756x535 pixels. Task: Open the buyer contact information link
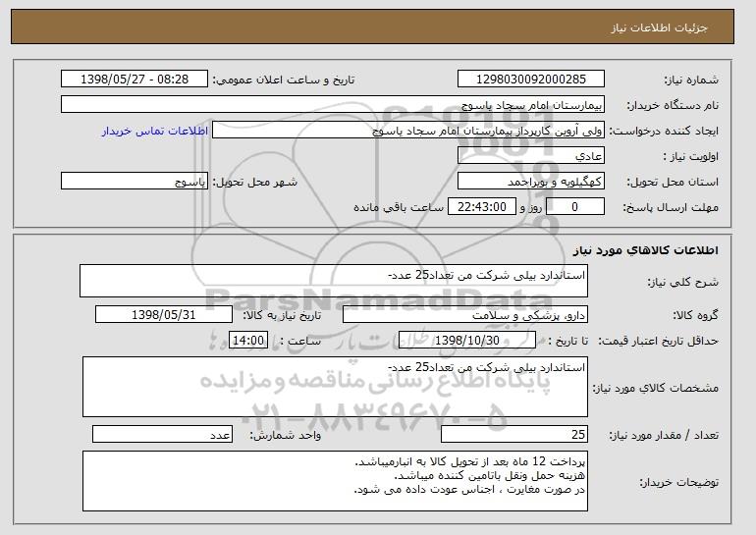tap(155, 131)
